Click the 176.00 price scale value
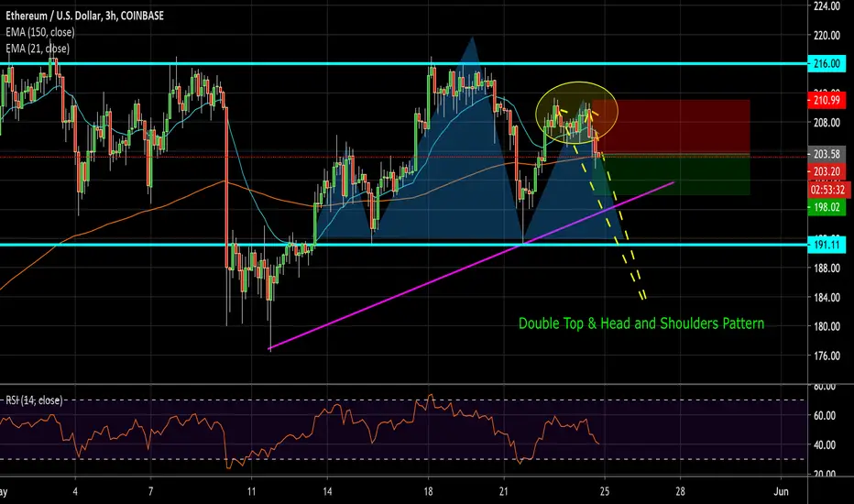Image resolution: width=854 pixels, height=504 pixels. [827, 356]
